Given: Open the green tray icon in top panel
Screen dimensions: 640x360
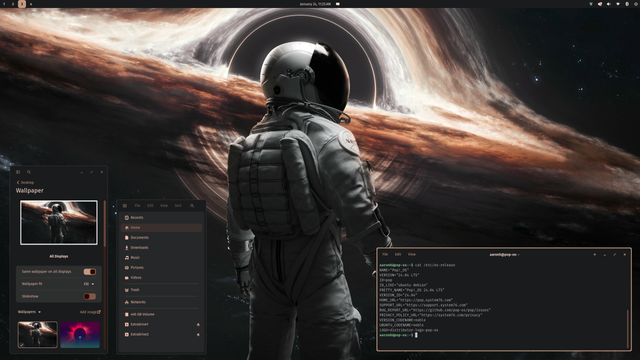Looking at the screenshot, I should 591,4.
